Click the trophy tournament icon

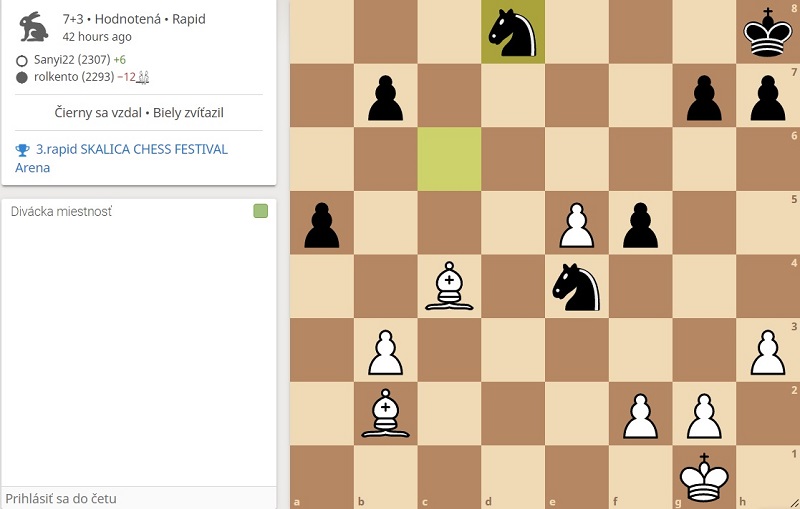coord(22,150)
